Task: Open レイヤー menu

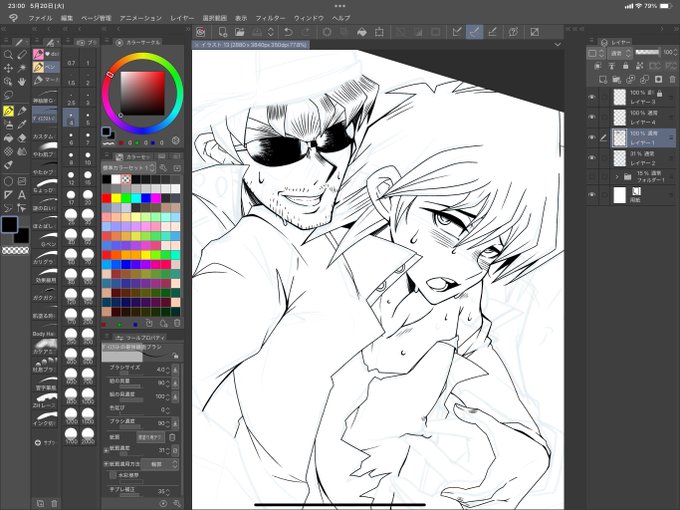Action: click(x=182, y=18)
